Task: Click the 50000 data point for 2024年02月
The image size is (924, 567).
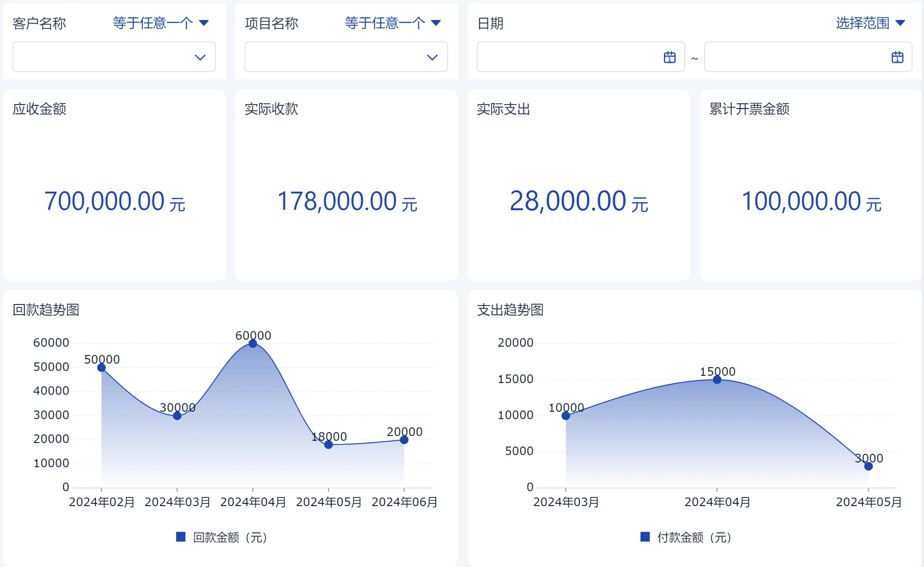Action: tap(101, 367)
